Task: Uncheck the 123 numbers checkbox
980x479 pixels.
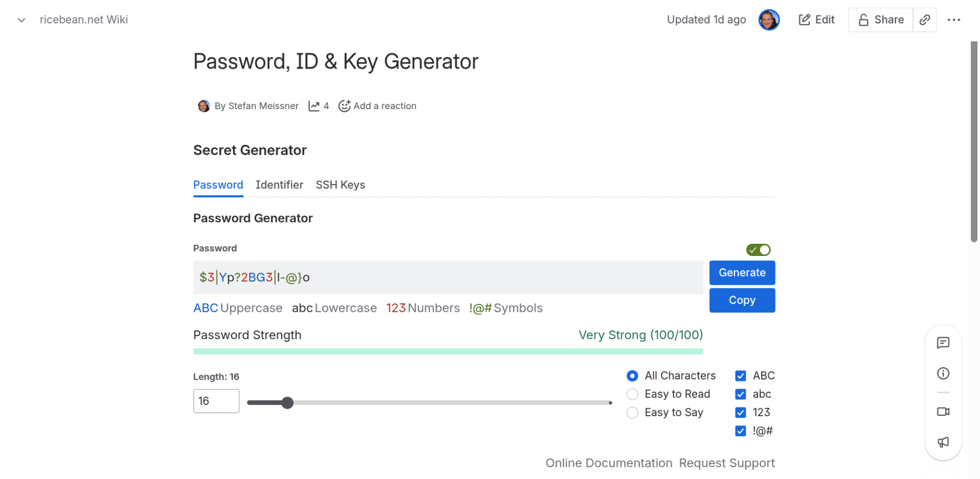Action: [740, 412]
